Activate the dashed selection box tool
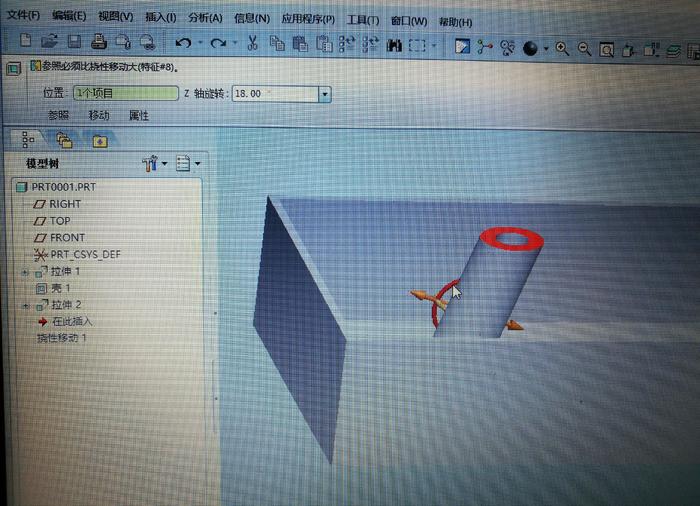The width and height of the screenshot is (700, 506). [417, 46]
